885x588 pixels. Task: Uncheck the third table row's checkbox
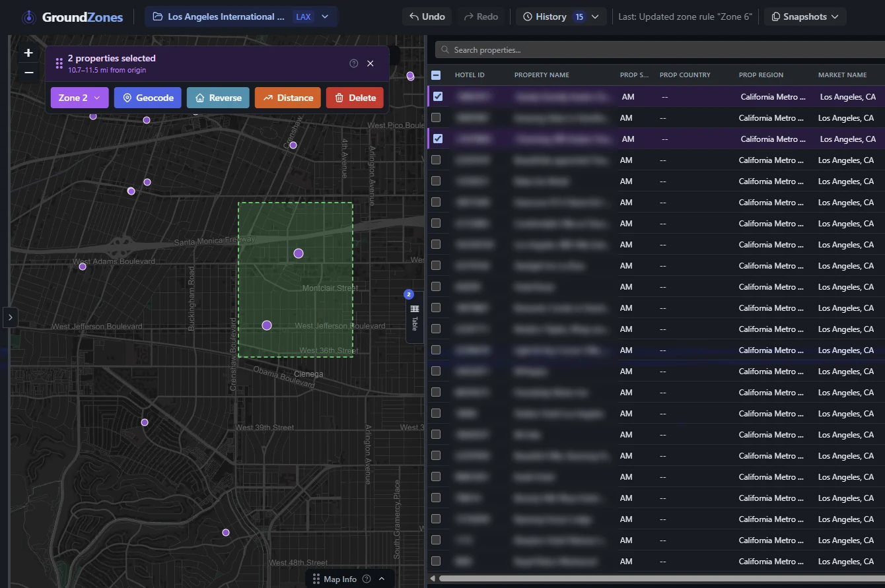pyautogui.click(x=437, y=139)
